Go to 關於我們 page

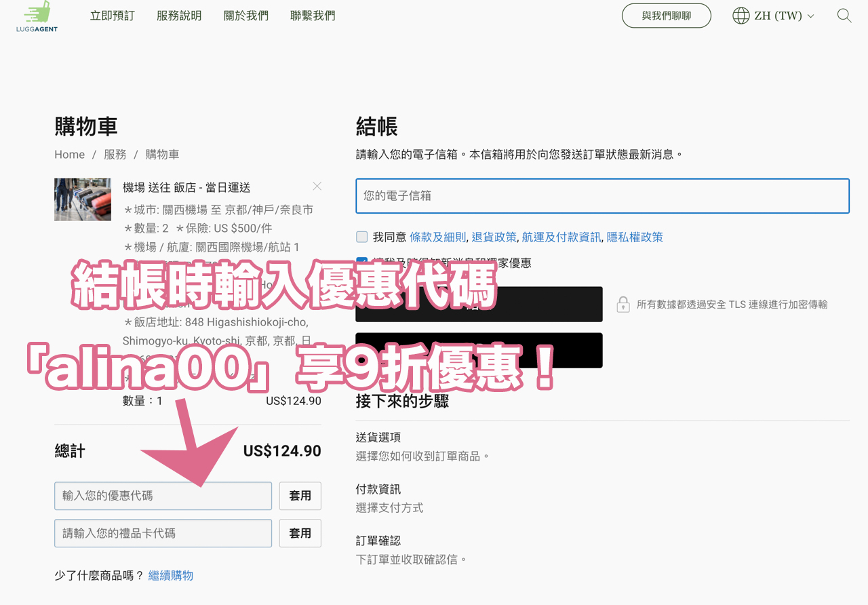(x=246, y=16)
